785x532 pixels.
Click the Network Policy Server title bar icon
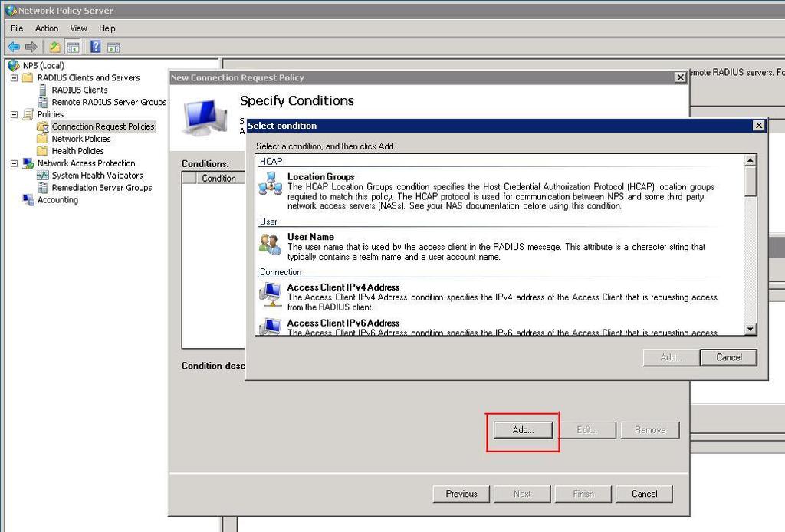point(10,10)
